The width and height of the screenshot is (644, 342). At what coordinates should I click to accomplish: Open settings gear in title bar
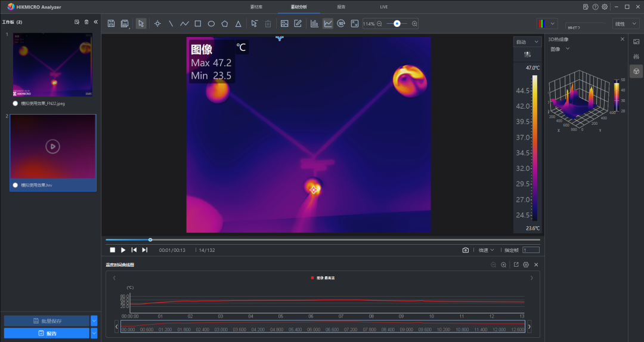tap(605, 7)
